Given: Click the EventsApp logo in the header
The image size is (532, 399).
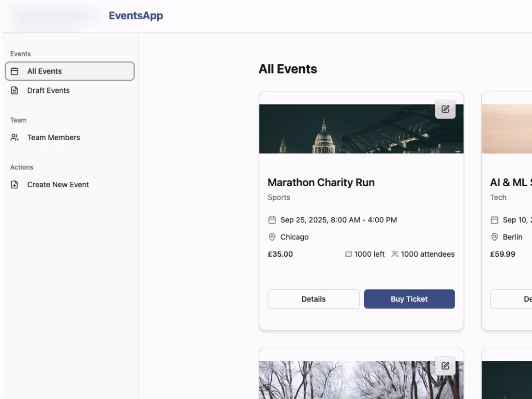Looking at the screenshot, I should [136, 15].
